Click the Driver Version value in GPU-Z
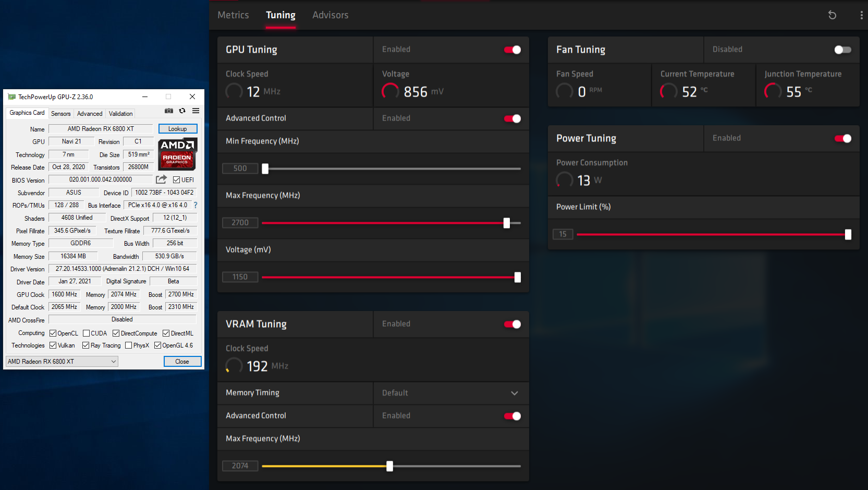Screen dimensions: 868x490 coord(123,269)
